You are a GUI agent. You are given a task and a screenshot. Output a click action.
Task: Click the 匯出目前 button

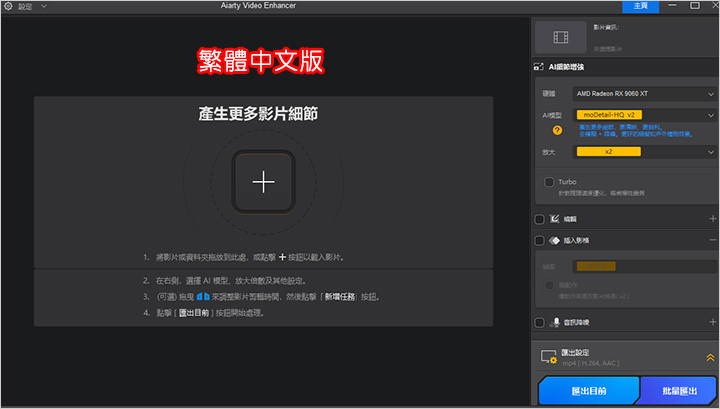point(589,391)
